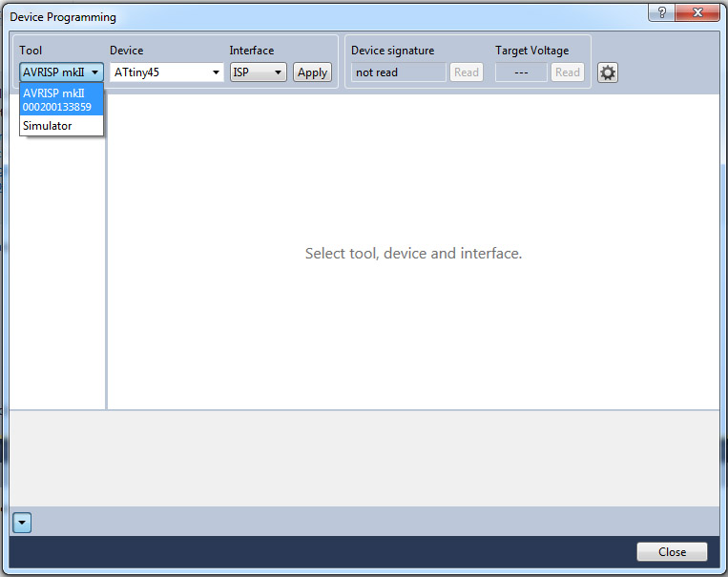Choose Simulator from the tool list
This screenshot has width=728, height=577.
(x=61, y=126)
